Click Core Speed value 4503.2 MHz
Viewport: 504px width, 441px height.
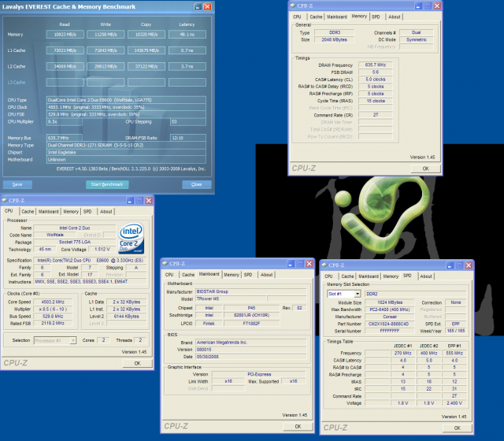53,302
